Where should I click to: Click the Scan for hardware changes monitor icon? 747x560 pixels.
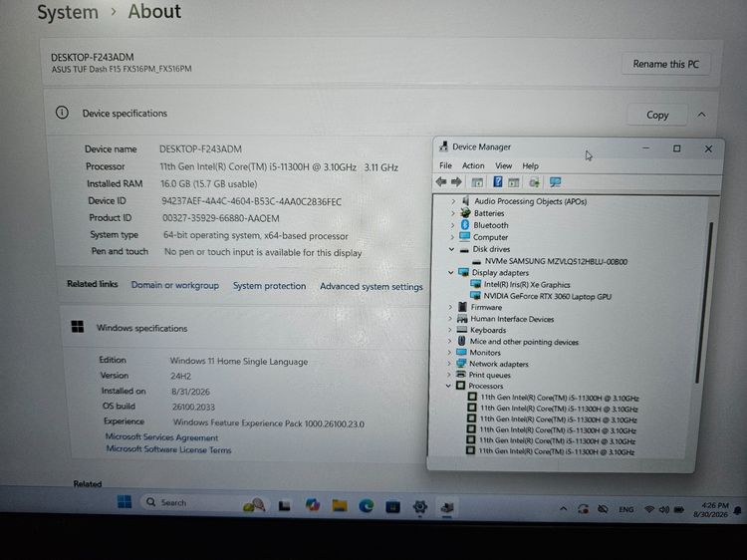click(555, 182)
